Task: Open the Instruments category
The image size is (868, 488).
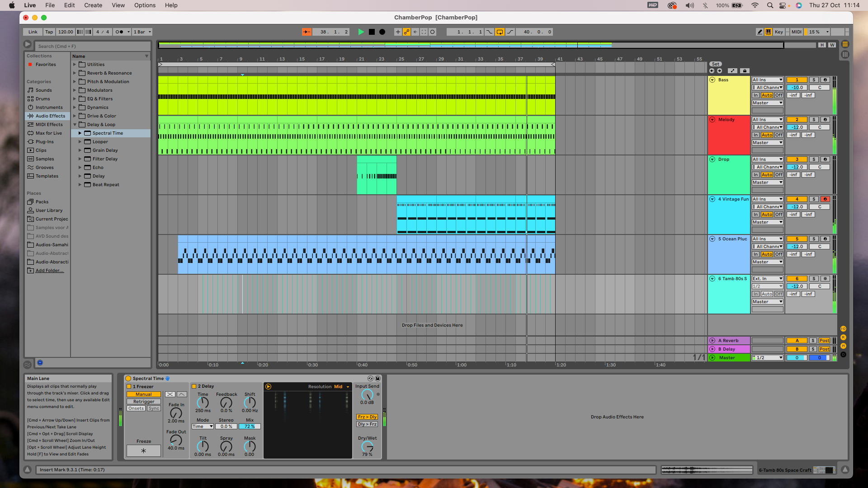Action: tap(49, 107)
